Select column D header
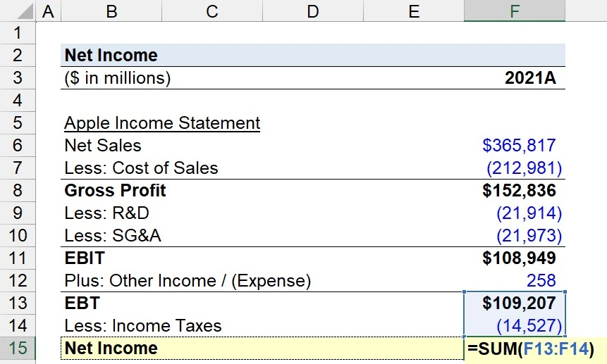607x364 pixels. click(313, 11)
